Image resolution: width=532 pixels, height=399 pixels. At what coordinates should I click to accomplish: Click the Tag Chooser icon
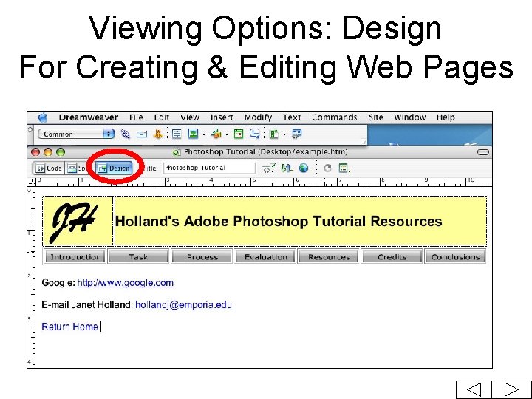pos(296,134)
